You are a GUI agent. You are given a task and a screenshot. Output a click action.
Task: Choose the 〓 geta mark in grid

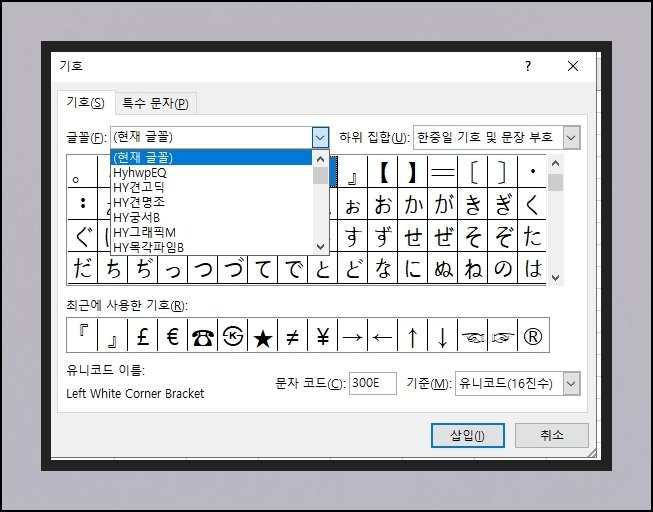point(442,172)
